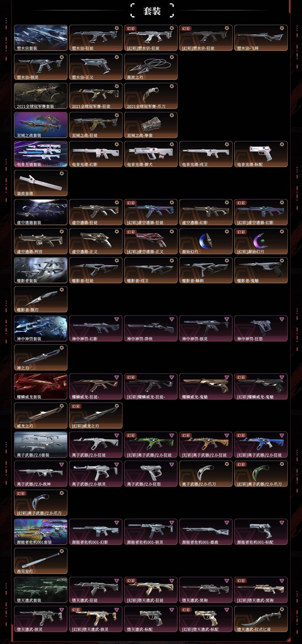Viewport: 302px width, 644px height.
Task: Open the 谐波音谱 melee item
Action: 41,183
